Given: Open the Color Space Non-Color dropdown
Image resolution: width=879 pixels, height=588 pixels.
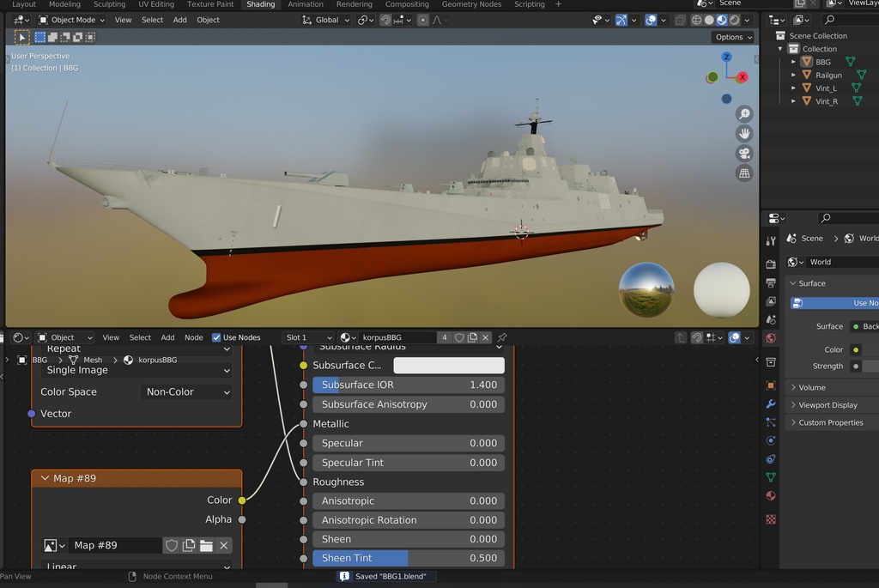Looking at the screenshot, I should [186, 391].
